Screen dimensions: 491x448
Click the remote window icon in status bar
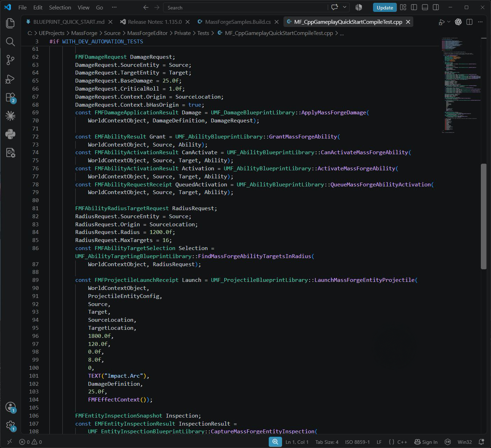(9, 442)
